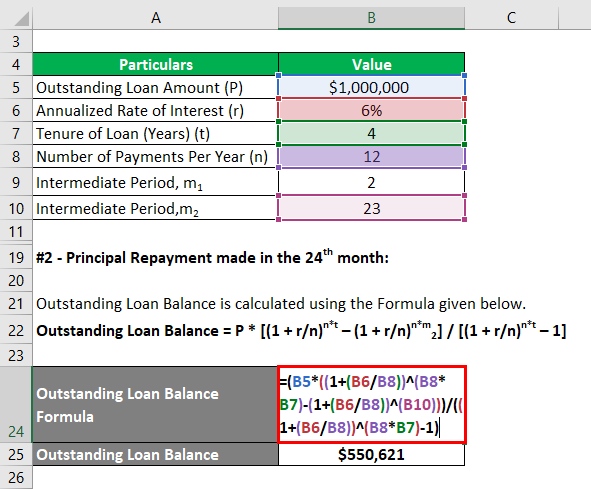Viewport: 591px width, 489px height.
Task: Select row 26 header
Action: [16, 477]
